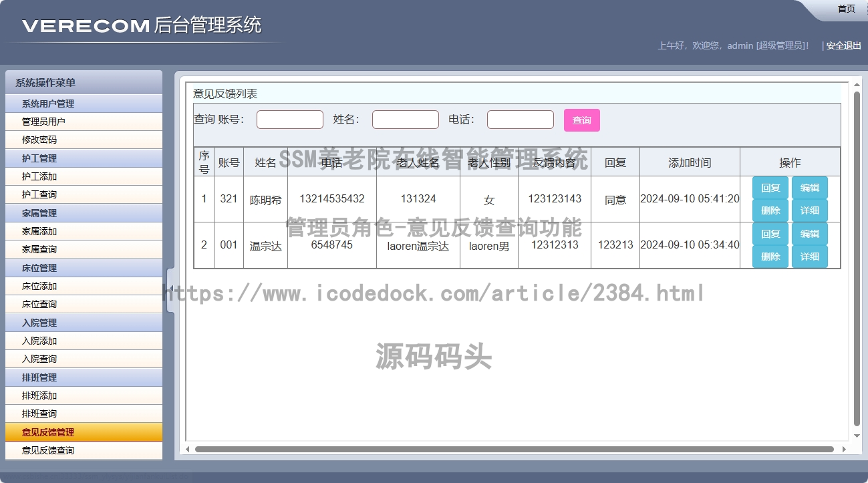Click name cell 温宗达

[x=266, y=246]
